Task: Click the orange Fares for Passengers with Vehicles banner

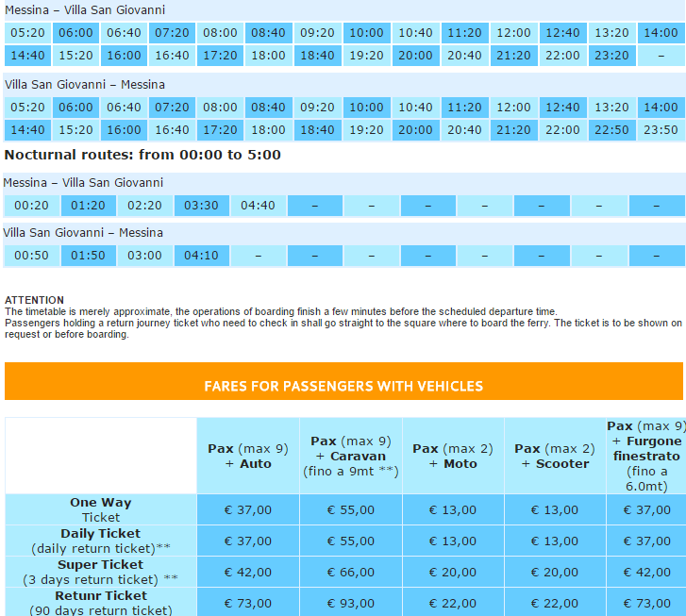Action: 343,386
